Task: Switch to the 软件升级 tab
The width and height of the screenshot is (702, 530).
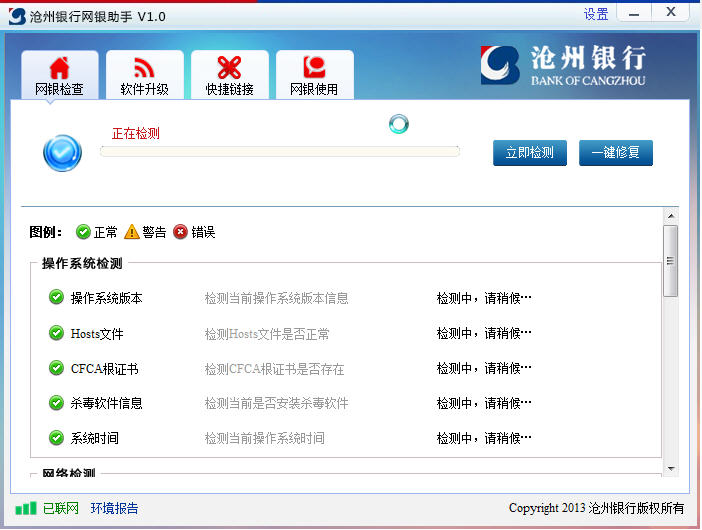Action: pyautogui.click(x=145, y=75)
